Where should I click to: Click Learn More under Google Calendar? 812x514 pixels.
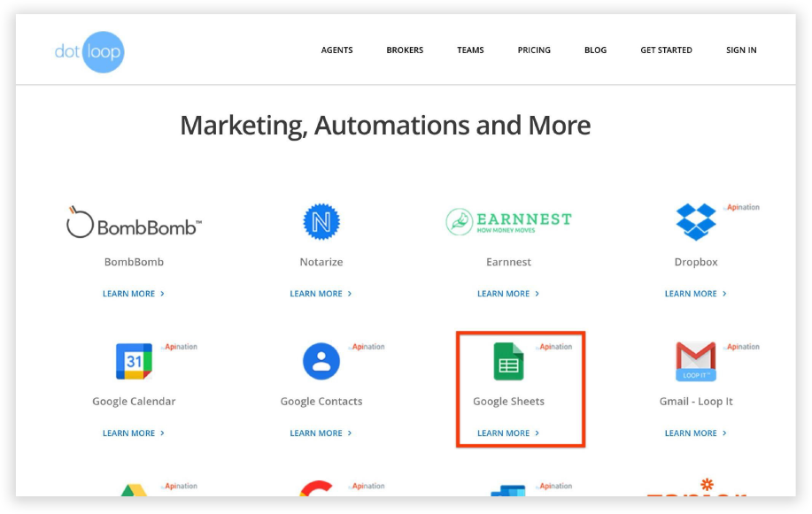pyautogui.click(x=134, y=433)
